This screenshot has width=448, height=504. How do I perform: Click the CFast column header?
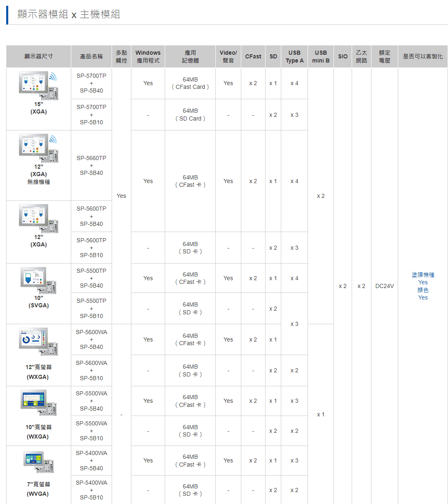click(253, 56)
